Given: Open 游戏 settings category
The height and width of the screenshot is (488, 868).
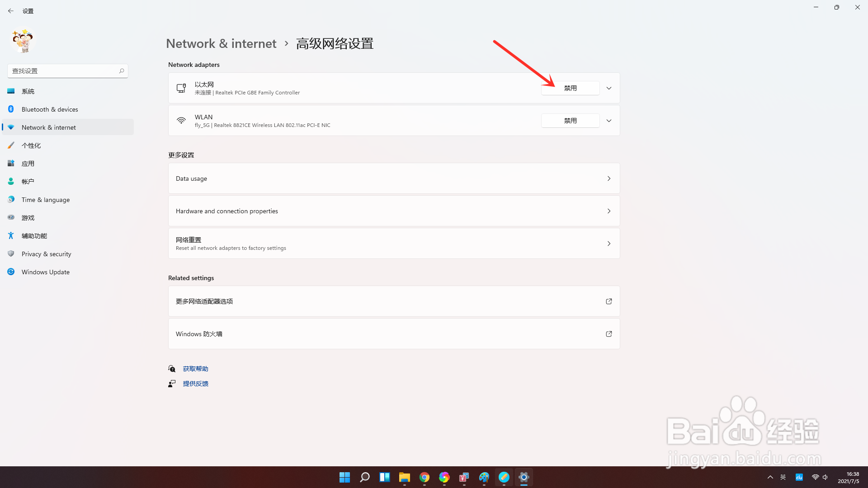Looking at the screenshot, I should pos(68,218).
